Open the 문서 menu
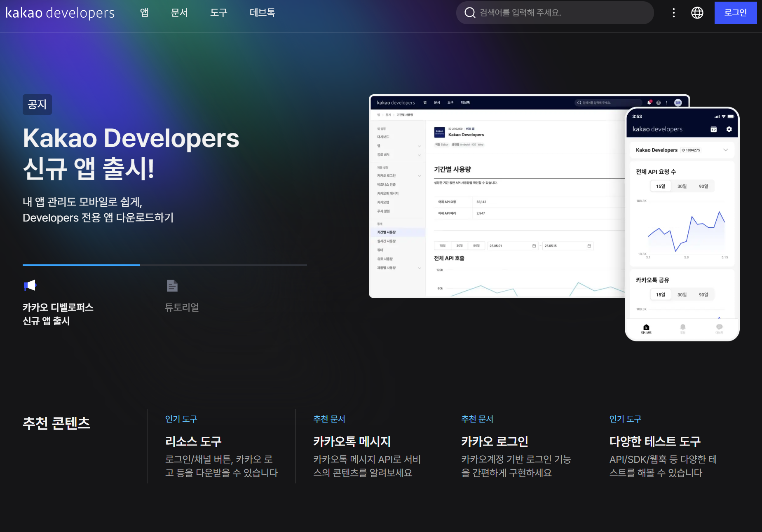 pyautogui.click(x=179, y=13)
